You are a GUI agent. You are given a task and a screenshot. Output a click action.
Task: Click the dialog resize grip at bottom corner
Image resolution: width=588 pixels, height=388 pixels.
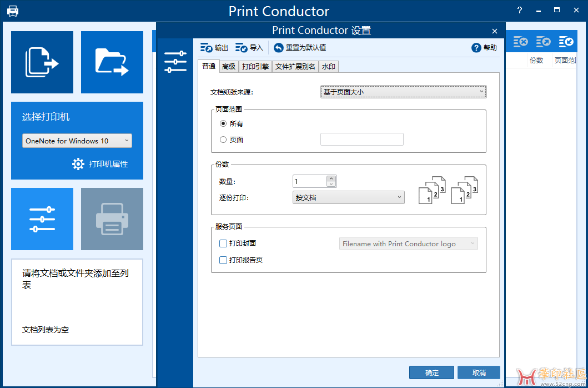coord(501,384)
